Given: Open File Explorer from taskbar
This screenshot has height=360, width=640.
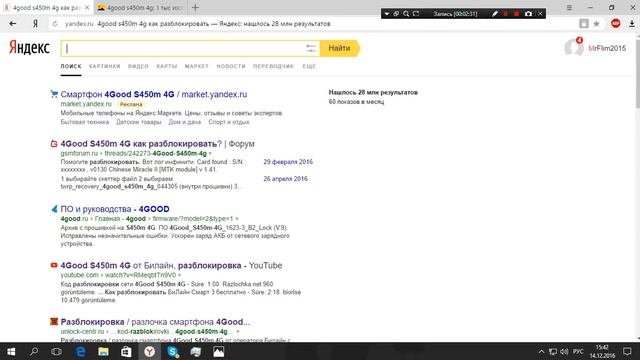Looking at the screenshot, I should (103, 351).
